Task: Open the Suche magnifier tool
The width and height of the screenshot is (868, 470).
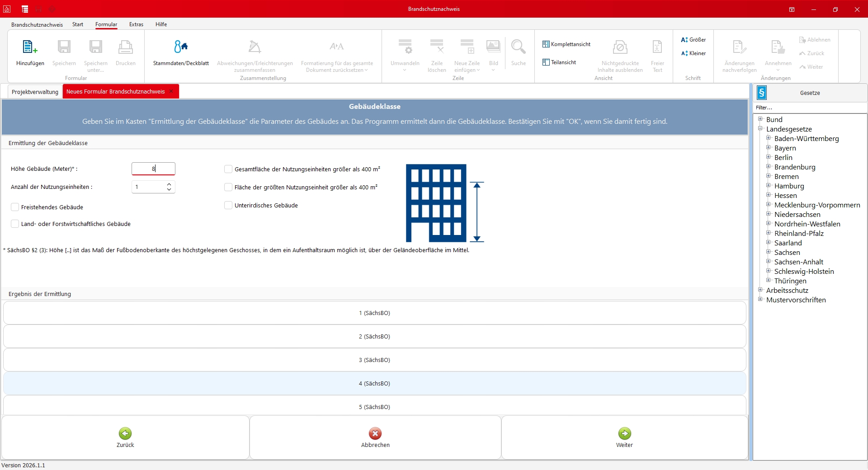Action: [x=519, y=47]
